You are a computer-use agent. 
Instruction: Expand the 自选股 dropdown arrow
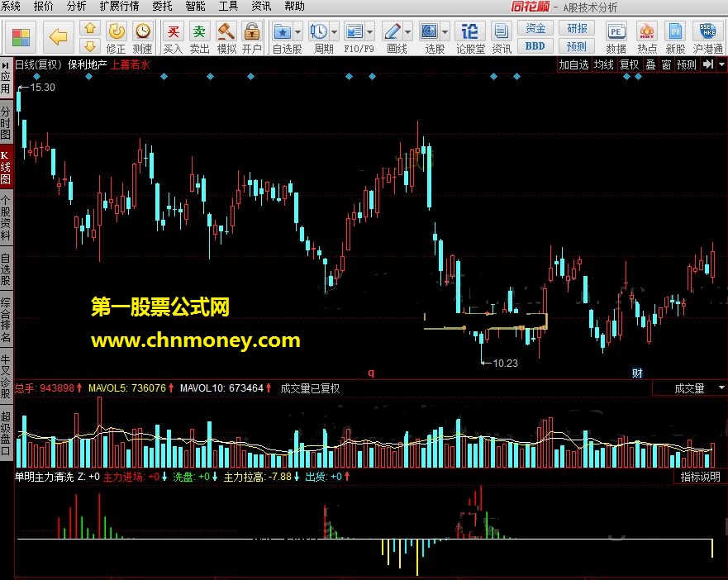pos(298,32)
